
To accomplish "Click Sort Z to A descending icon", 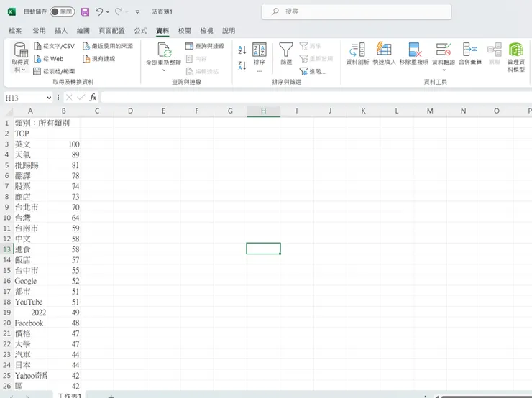I will (x=242, y=65).
